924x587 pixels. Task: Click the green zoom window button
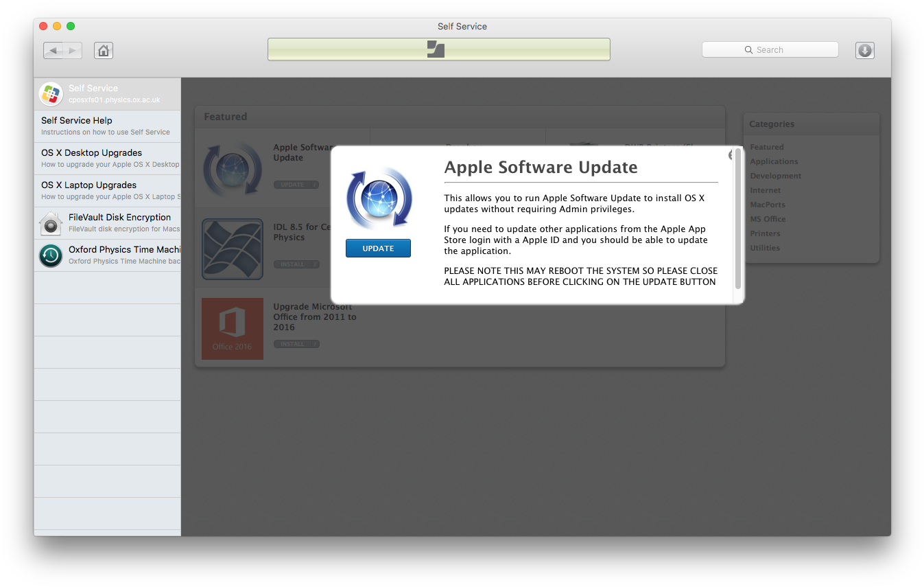[71, 26]
